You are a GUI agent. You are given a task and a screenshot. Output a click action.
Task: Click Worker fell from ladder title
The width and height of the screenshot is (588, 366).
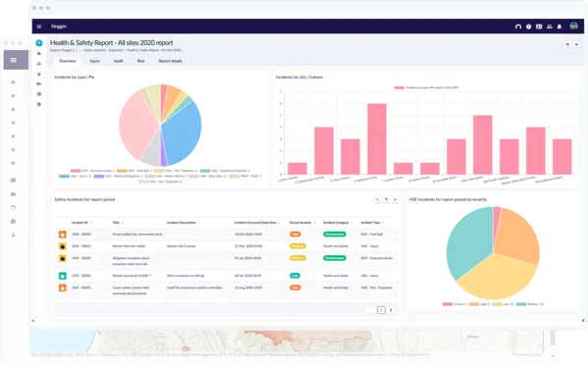point(129,246)
